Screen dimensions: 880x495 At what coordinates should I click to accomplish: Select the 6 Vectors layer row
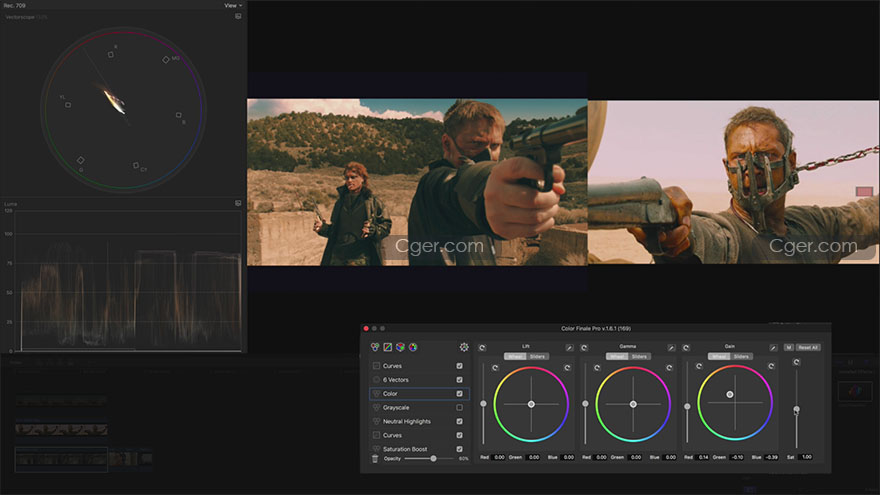point(419,380)
